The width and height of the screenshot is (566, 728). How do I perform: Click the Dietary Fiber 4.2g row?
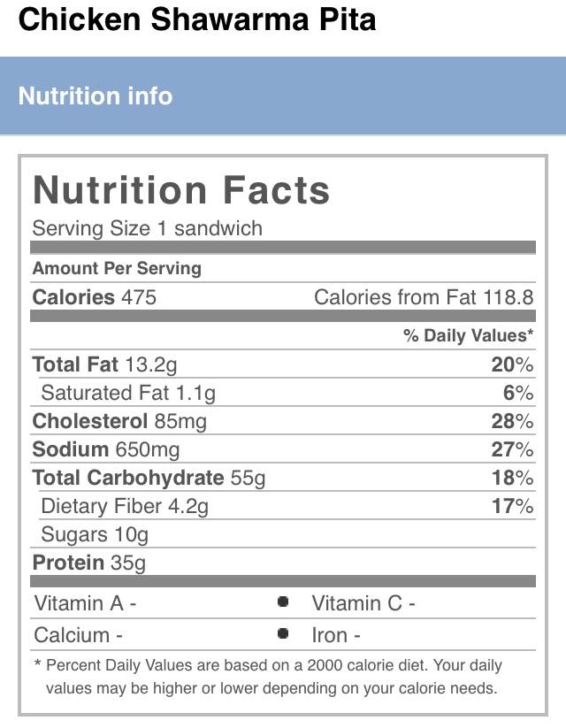(x=283, y=506)
